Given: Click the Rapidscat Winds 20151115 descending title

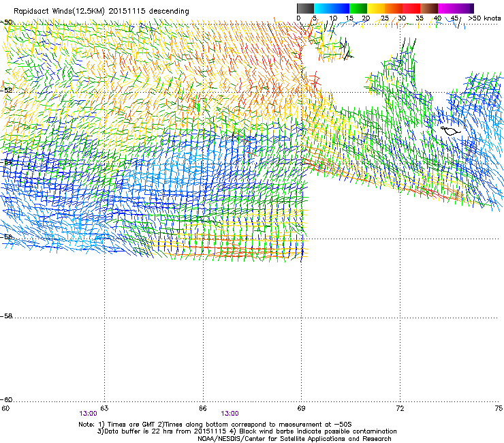Looking at the screenshot, I should [x=101, y=12].
